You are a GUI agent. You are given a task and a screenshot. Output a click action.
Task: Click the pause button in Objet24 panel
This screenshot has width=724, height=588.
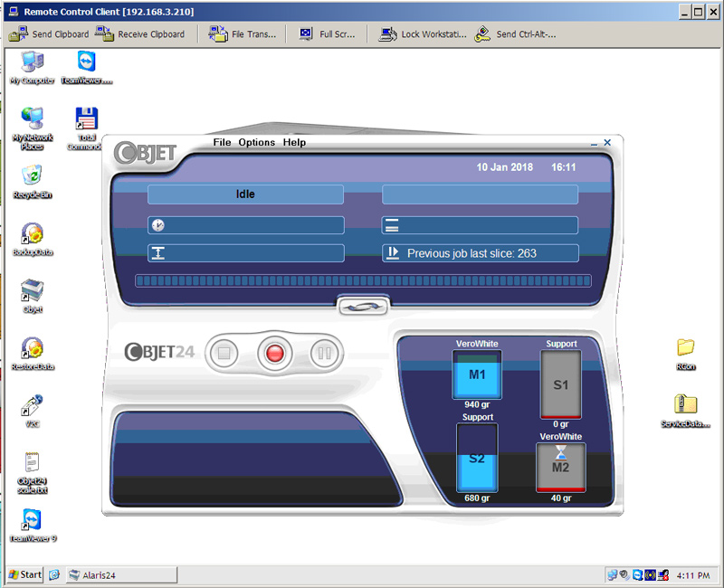(324, 353)
